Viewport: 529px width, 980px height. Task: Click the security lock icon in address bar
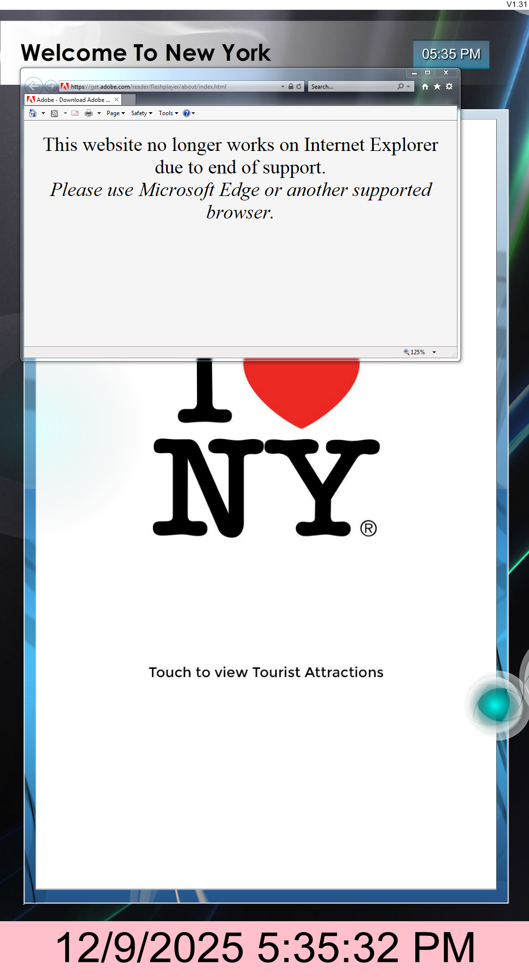coord(291,86)
